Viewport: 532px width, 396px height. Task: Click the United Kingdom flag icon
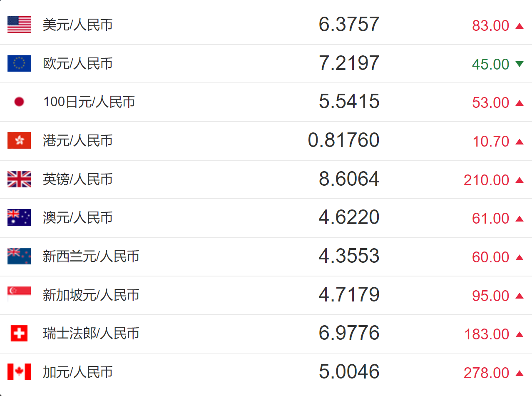(19, 179)
